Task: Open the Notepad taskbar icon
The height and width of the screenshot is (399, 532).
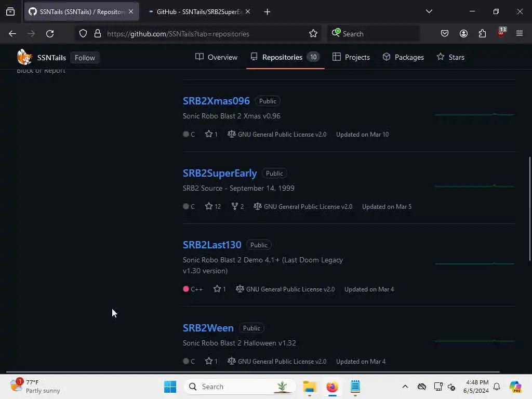Action: (355, 387)
